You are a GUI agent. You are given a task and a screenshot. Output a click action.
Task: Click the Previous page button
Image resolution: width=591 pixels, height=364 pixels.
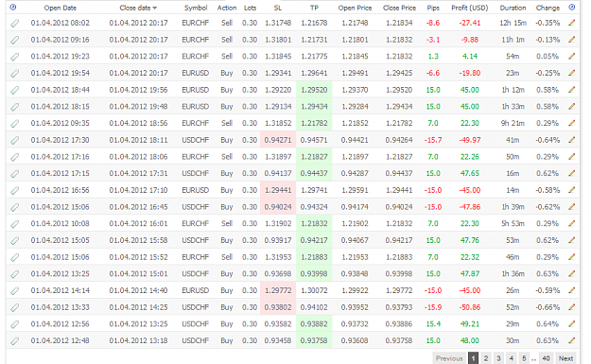pos(449,358)
